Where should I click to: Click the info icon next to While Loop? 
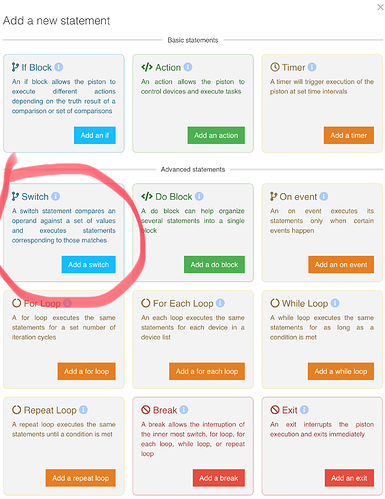pos(335,303)
